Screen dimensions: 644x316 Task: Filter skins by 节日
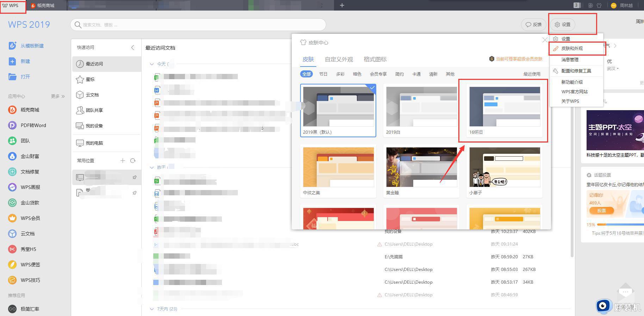click(x=323, y=74)
